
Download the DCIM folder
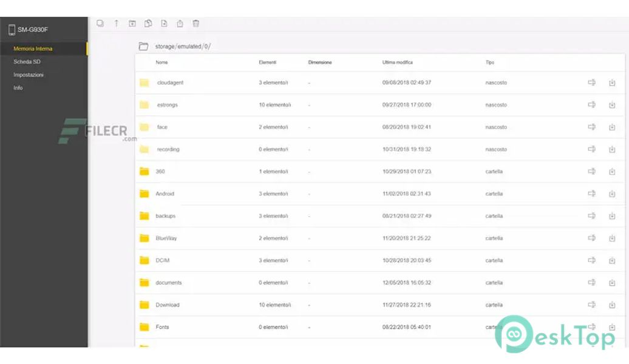612,261
